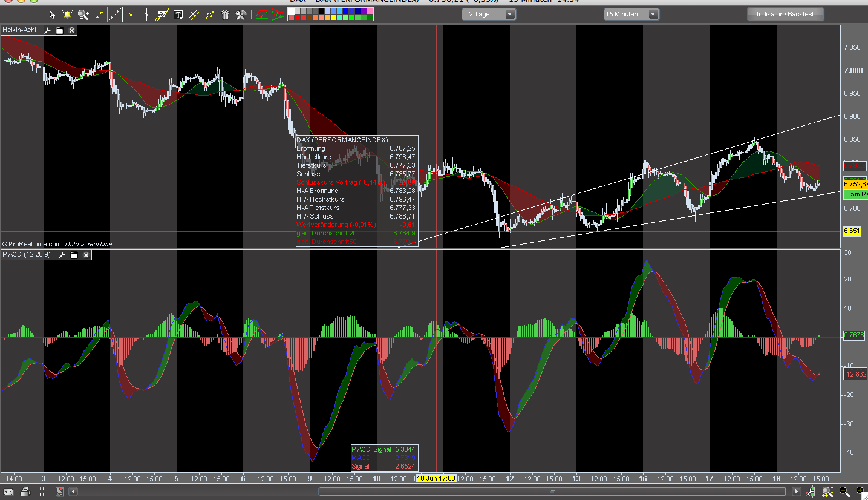Click the yellow 6.651 price label
This screenshot has height=500, width=868.
[x=852, y=231]
